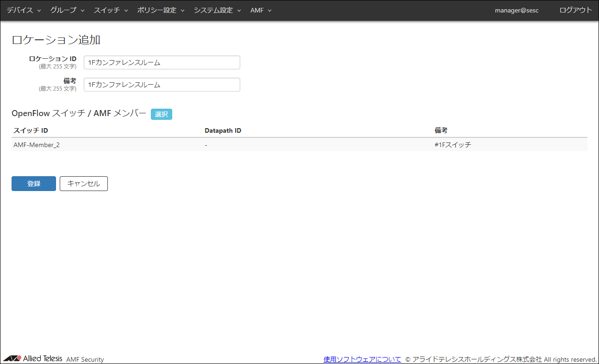This screenshot has width=599, height=364.
Task: Focus the 備考 text field
Action: tap(162, 85)
